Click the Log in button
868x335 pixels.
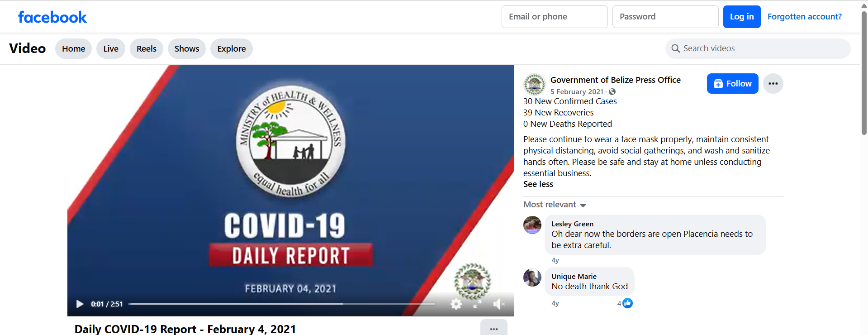pyautogui.click(x=741, y=17)
